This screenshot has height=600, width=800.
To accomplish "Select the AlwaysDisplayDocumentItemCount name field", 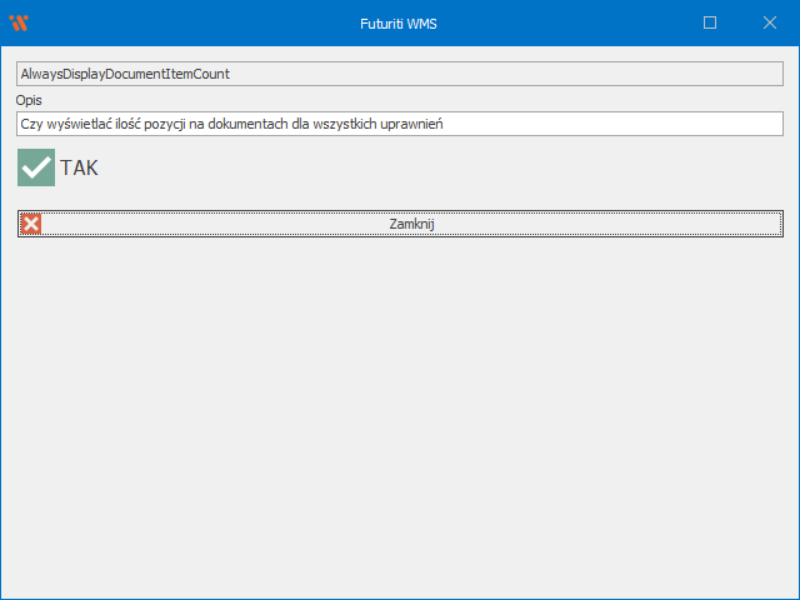I will [x=125, y=74].
